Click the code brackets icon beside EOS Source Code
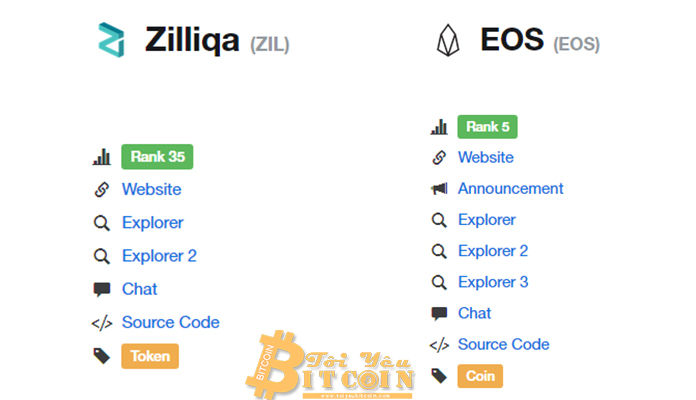Screen dimensions: 696x400 439,345
